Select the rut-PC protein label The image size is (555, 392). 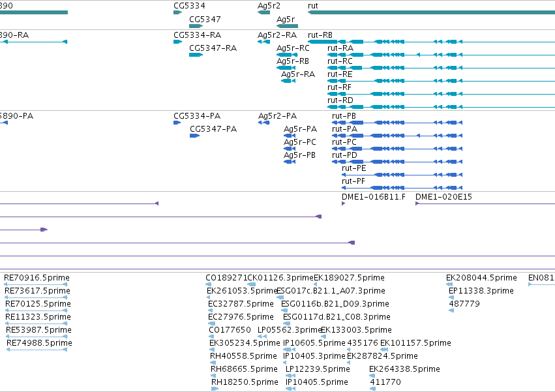pos(344,142)
